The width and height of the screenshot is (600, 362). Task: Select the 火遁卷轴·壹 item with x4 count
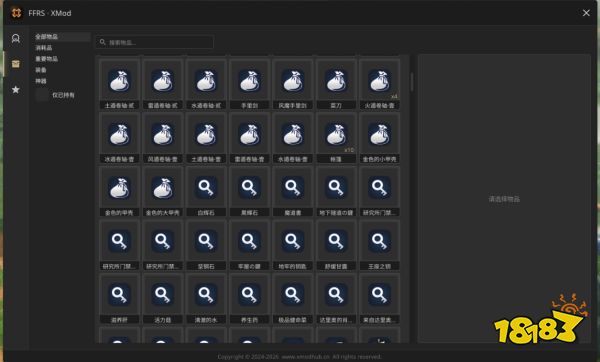[x=380, y=84]
